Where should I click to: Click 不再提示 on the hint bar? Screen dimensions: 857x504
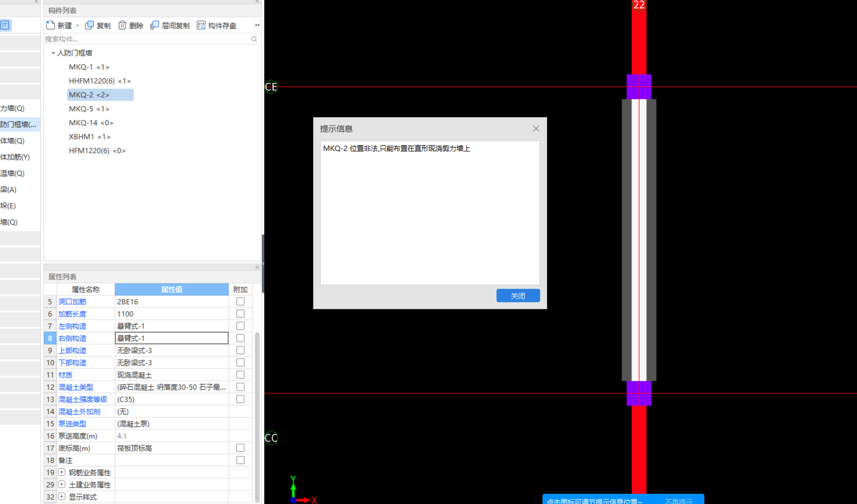[679, 501]
